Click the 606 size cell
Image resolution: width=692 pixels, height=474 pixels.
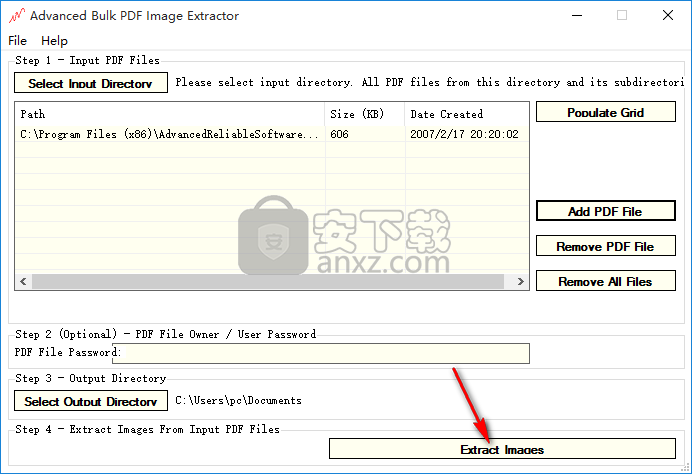point(365,134)
